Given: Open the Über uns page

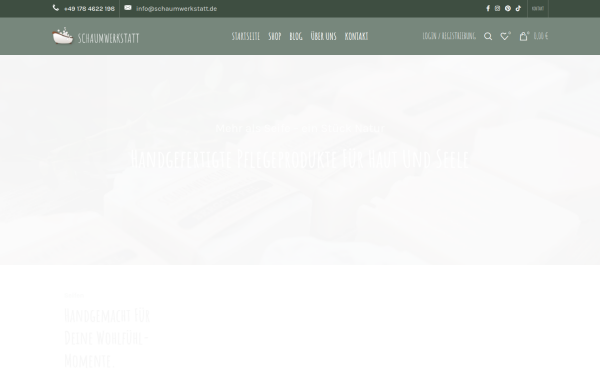Looking at the screenshot, I should point(323,36).
